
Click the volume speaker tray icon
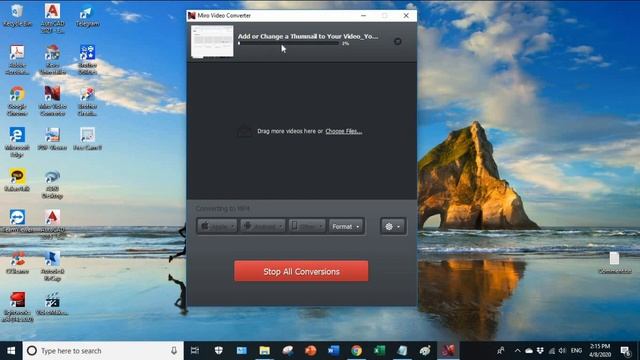pyautogui.click(x=562, y=351)
